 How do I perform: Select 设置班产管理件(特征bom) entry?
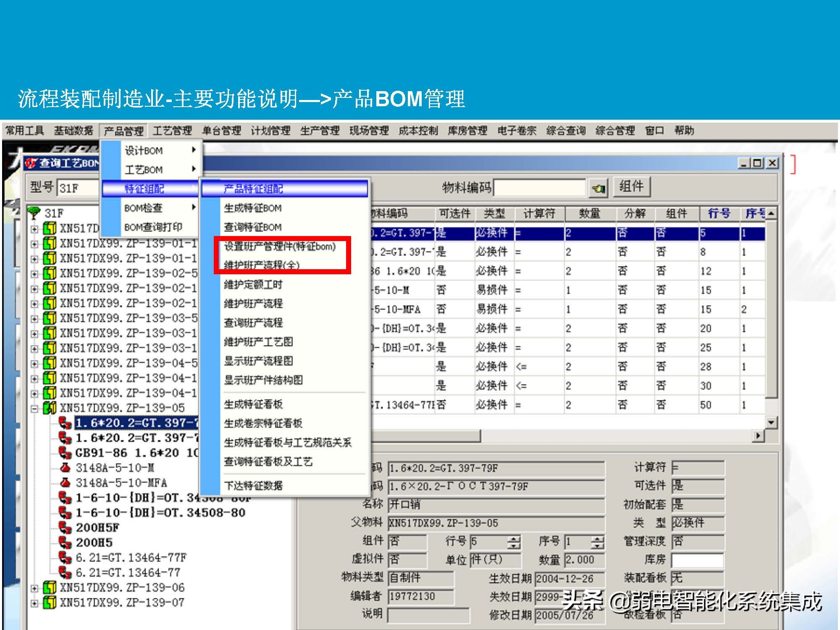pos(280,246)
